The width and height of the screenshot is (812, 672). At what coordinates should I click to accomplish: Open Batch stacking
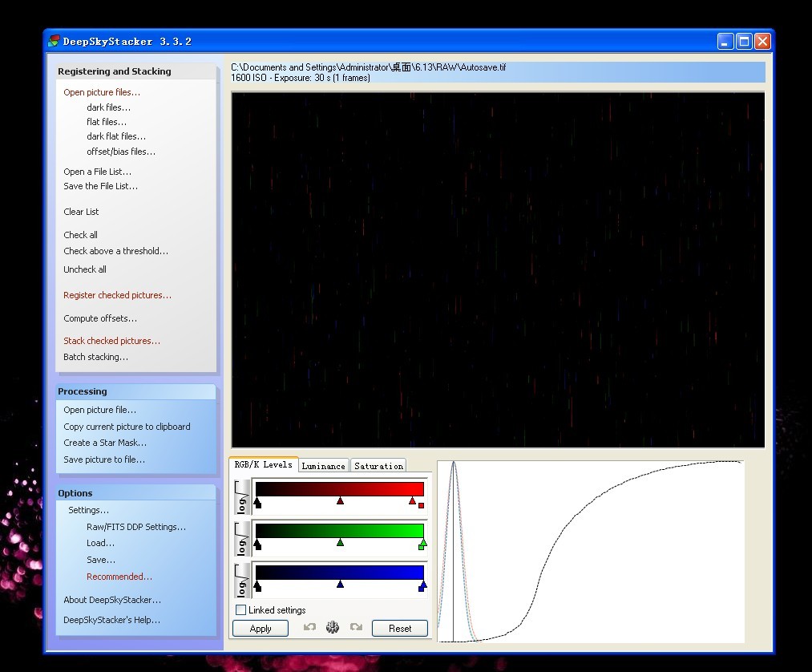(x=95, y=357)
